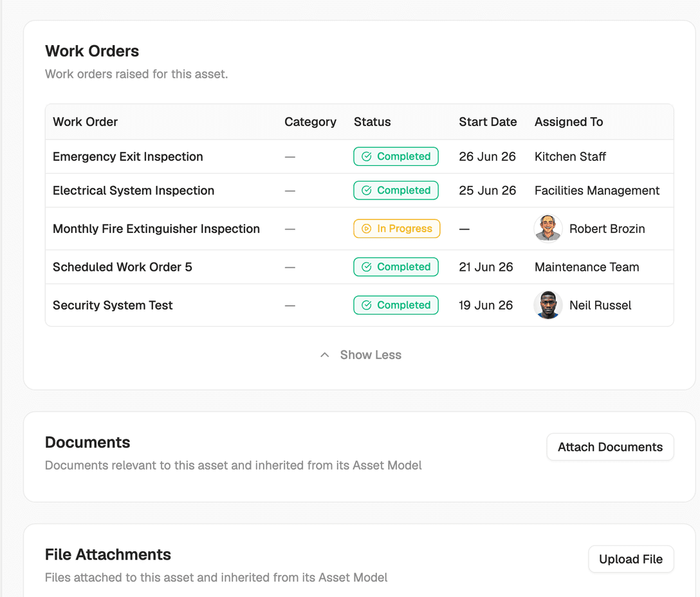Image resolution: width=700 pixels, height=597 pixels.
Task: Click Facilities Management assignee
Action: tap(597, 190)
